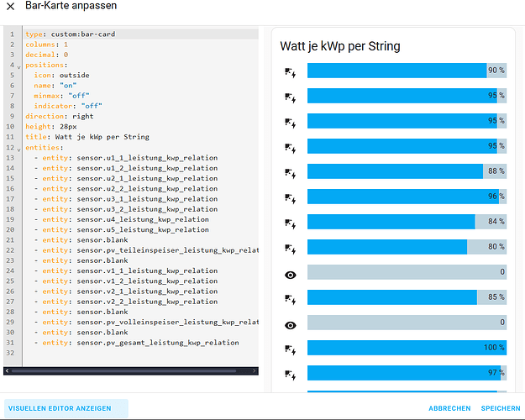525x420 pixels.
Task: Place cursor on the title line in YAML
Action: (x=87, y=136)
